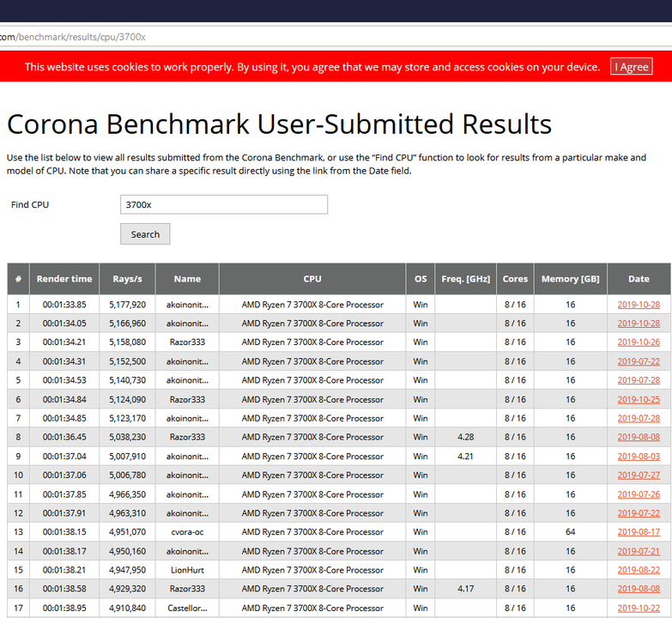Click the name Castellor... in row 17
The height and width of the screenshot is (618, 672).
click(187, 609)
